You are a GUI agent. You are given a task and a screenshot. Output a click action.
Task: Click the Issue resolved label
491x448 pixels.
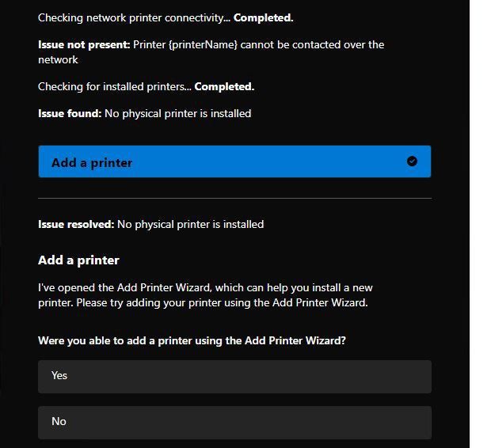pyautogui.click(x=76, y=224)
